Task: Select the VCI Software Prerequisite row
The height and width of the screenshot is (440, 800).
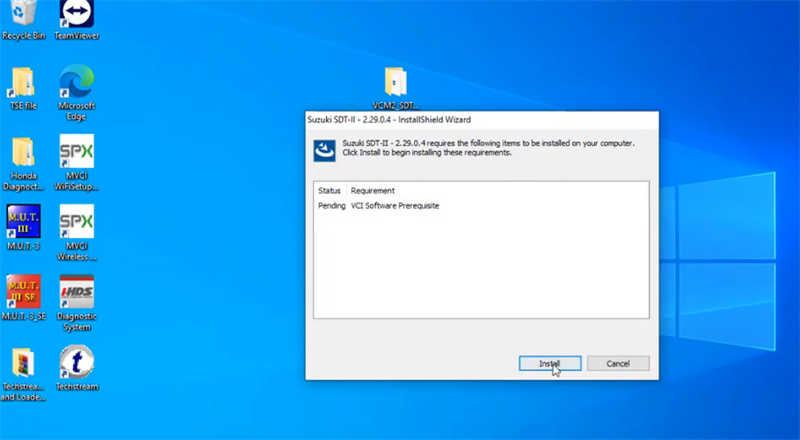Action: (x=481, y=206)
